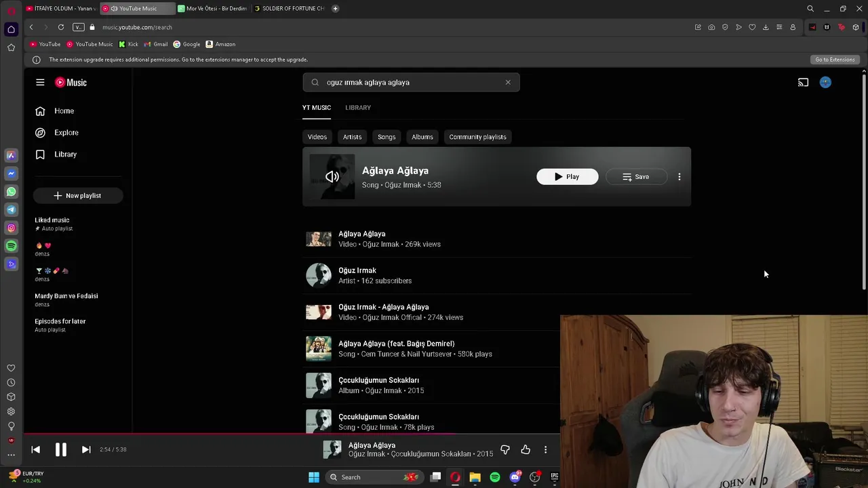Switch to SOLDIER OF FORTUNE browser tab
This screenshot has height=488, width=868.
[290, 8]
